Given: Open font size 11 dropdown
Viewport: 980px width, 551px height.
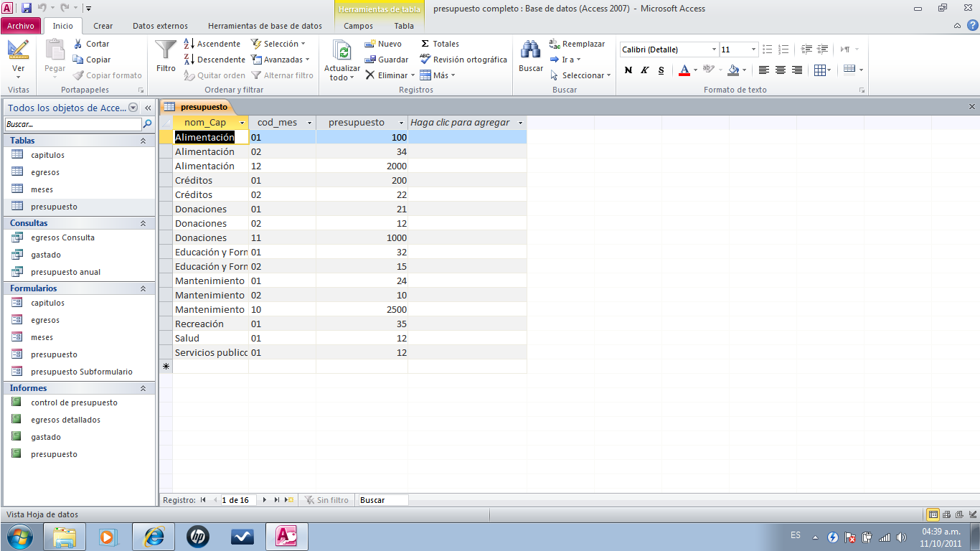Looking at the screenshot, I should click(753, 50).
